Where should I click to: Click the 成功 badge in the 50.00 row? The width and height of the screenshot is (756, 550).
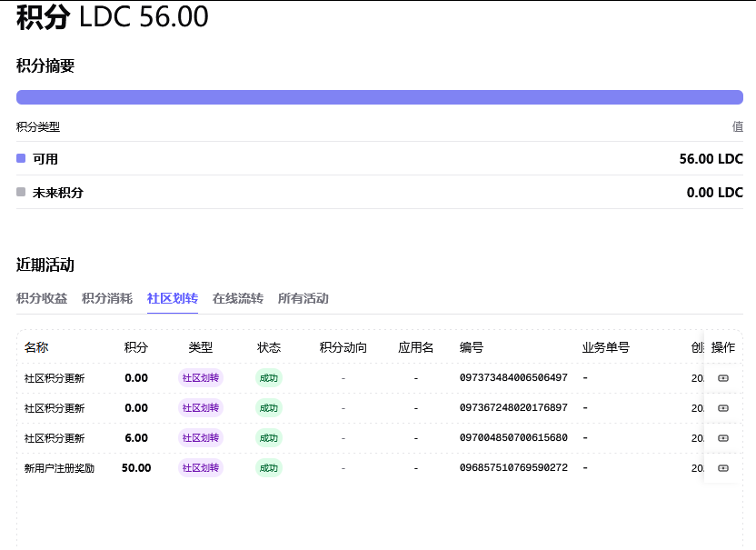(269, 468)
